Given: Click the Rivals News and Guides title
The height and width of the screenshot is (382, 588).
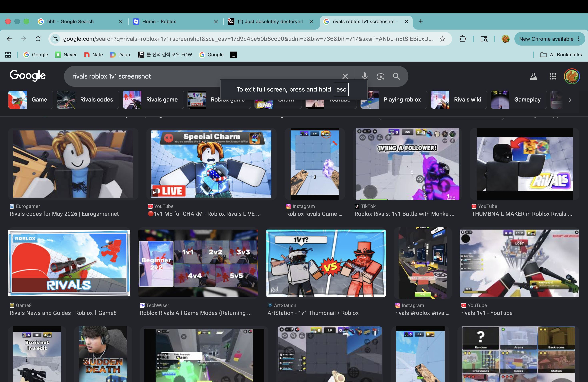Looking at the screenshot, I should coord(63,313).
